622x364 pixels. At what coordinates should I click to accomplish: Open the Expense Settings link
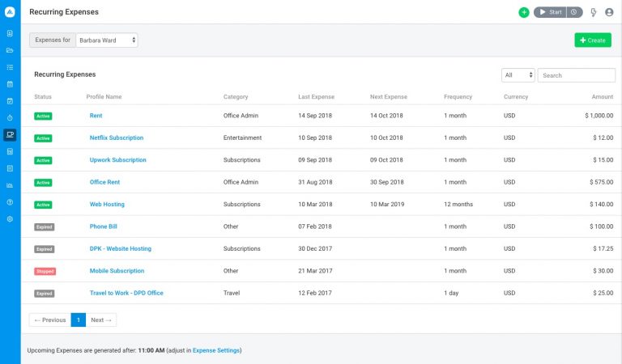coord(216,350)
